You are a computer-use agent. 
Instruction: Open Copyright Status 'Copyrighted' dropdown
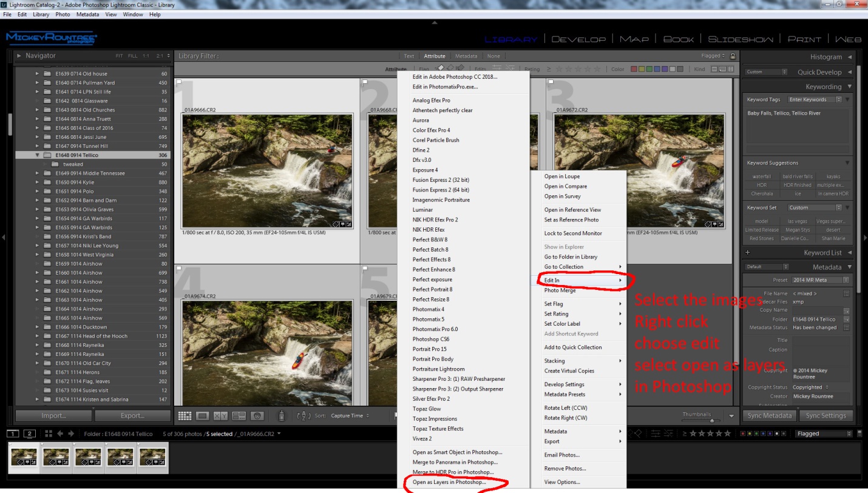811,387
